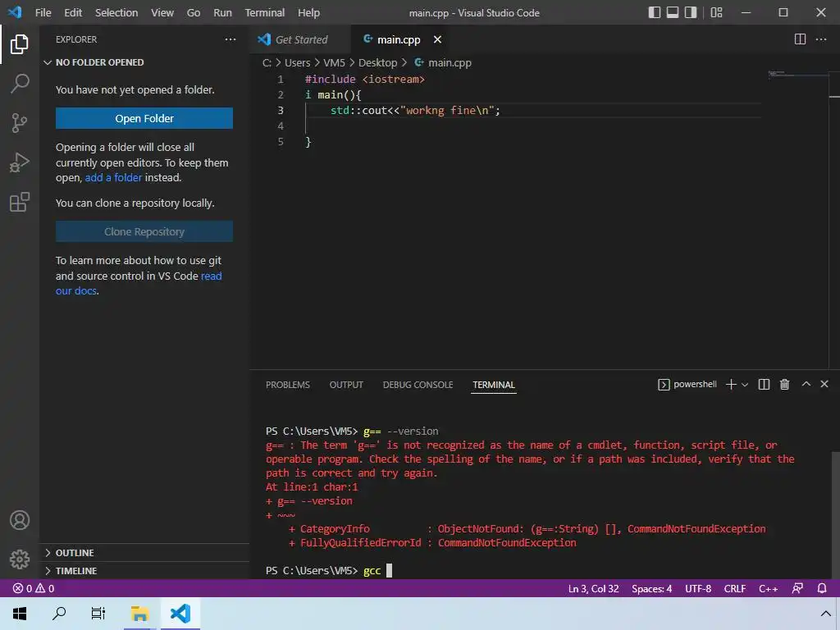Select the UTF-8 encoding indicator
The height and width of the screenshot is (630, 840).
(x=698, y=588)
